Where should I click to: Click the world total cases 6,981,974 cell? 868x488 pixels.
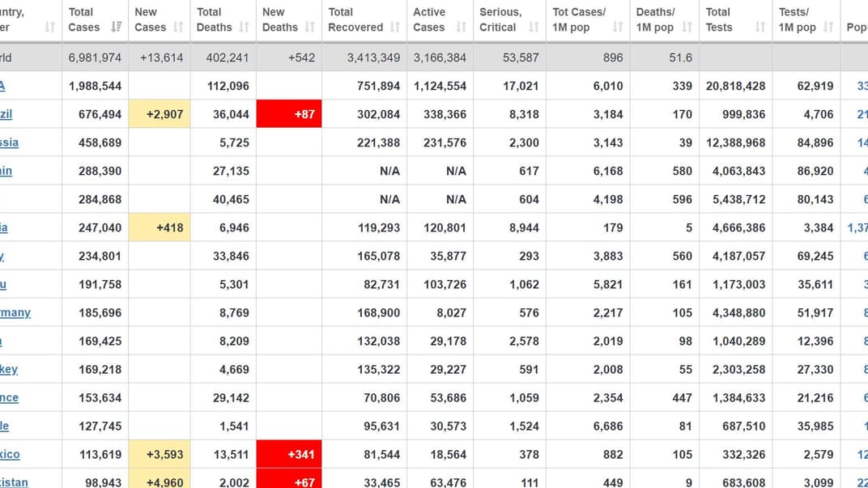(95, 57)
